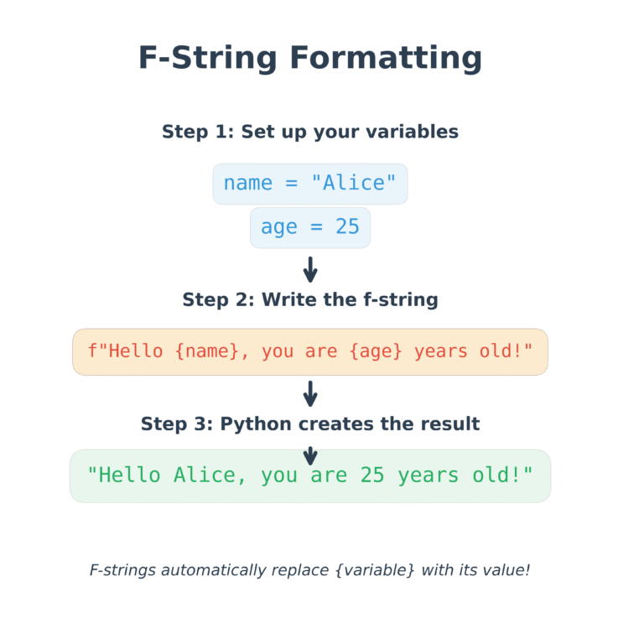
Task: Click the value 25 in the age assignment
Action: pos(347,227)
